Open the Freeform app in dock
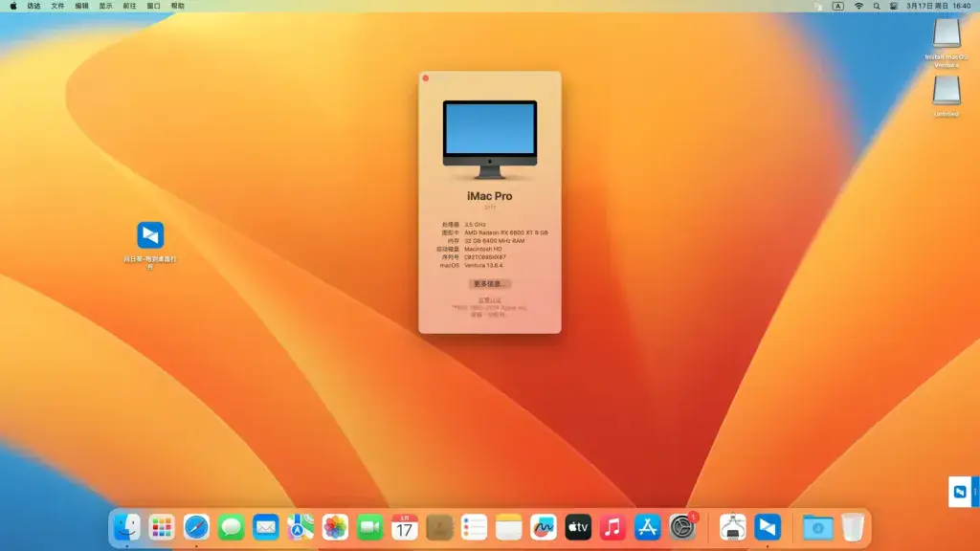The height and width of the screenshot is (551, 980). pyautogui.click(x=544, y=528)
